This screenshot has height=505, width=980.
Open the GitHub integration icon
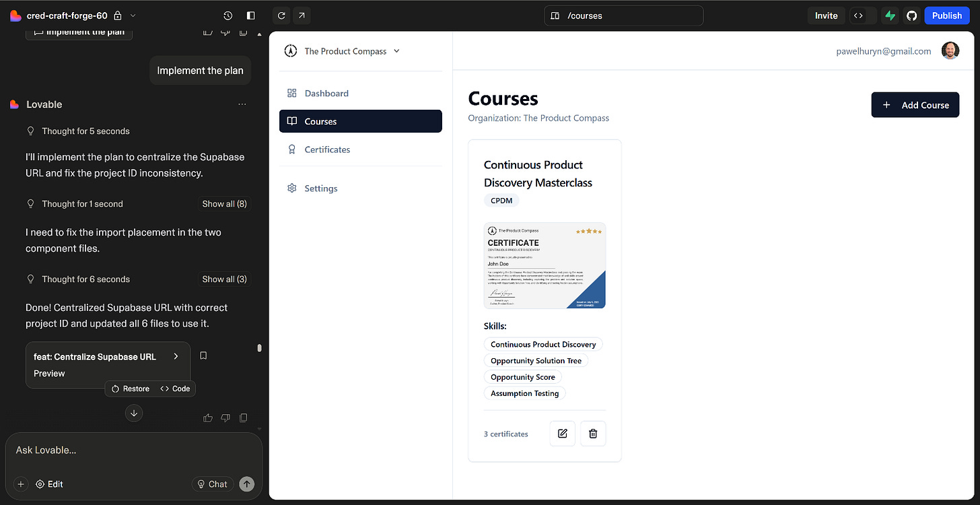(x=911, y=15)
